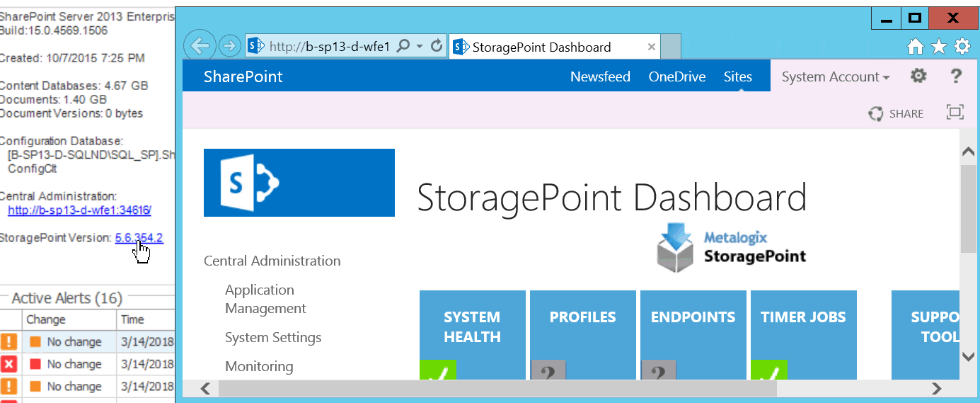This screenshot has height=403, width=980.
Task: Open the System Account dropdown menu
Action: click(x=835, y=77)
